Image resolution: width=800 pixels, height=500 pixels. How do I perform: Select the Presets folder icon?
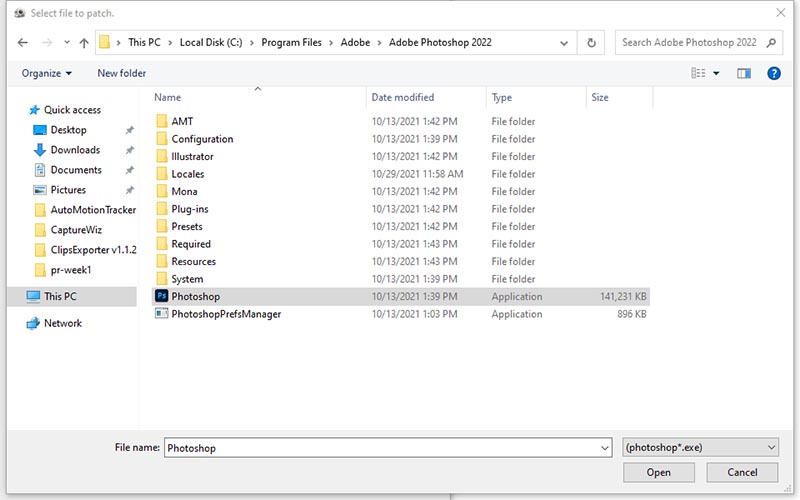pos(162,226)
